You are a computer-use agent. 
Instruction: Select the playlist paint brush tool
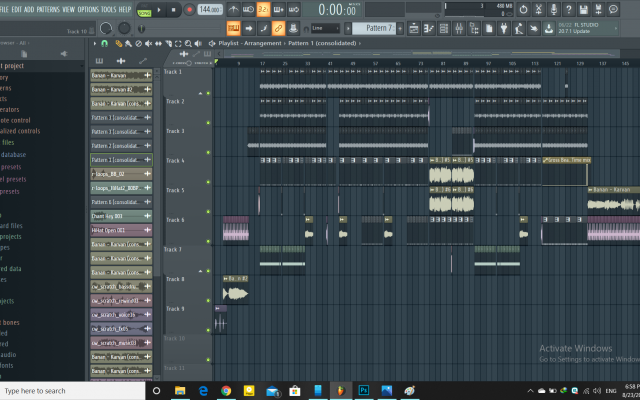(128, 43)
